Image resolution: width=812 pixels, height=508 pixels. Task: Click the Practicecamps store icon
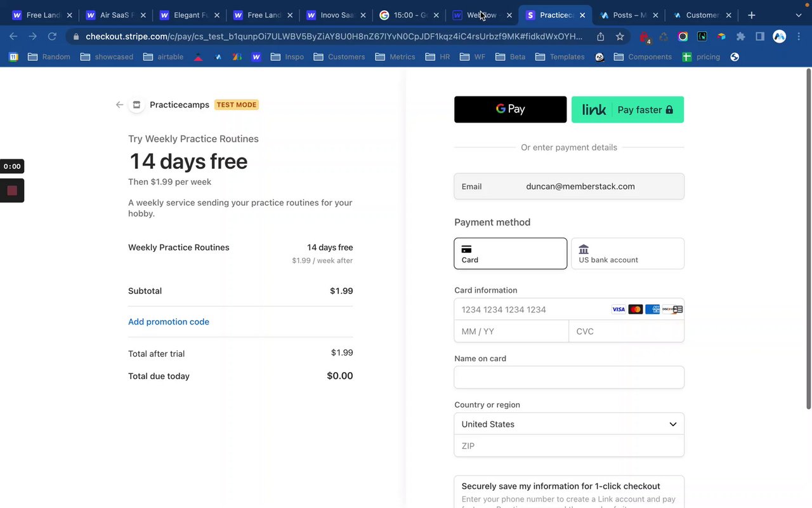[136, 105]
